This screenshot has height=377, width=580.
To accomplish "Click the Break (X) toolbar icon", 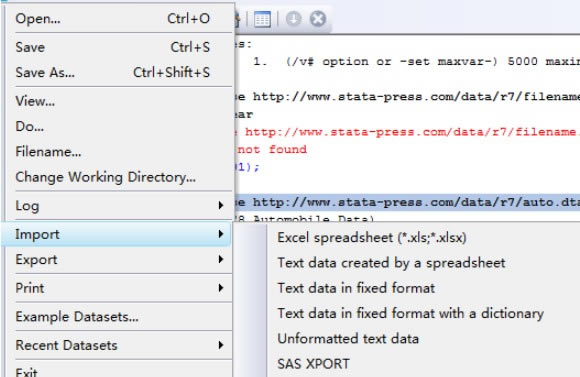I will pos(318,18).
